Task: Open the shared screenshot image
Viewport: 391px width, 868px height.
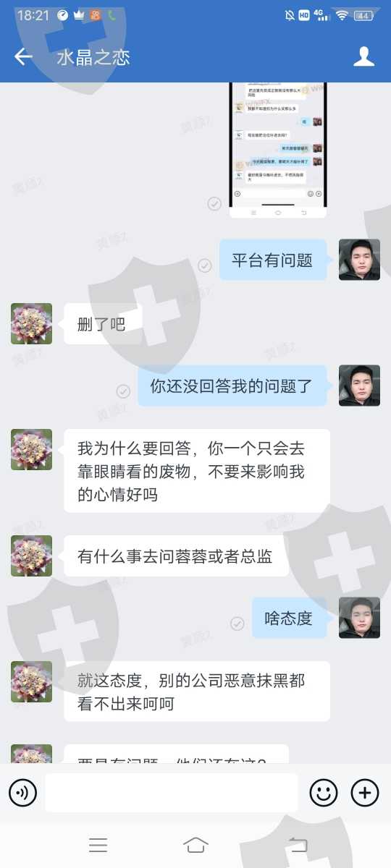Action: tap(278, 150)
